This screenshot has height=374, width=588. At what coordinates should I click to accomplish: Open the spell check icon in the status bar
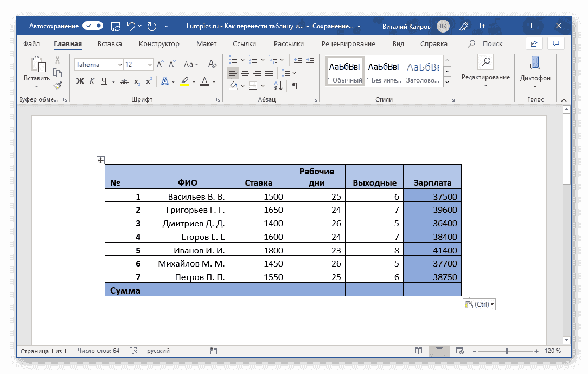point(133,351)
